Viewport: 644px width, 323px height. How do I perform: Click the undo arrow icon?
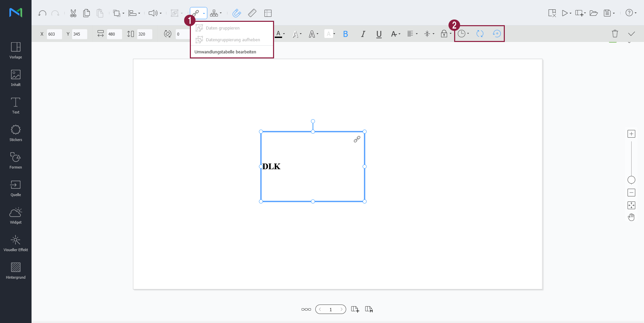coord(42,13)
